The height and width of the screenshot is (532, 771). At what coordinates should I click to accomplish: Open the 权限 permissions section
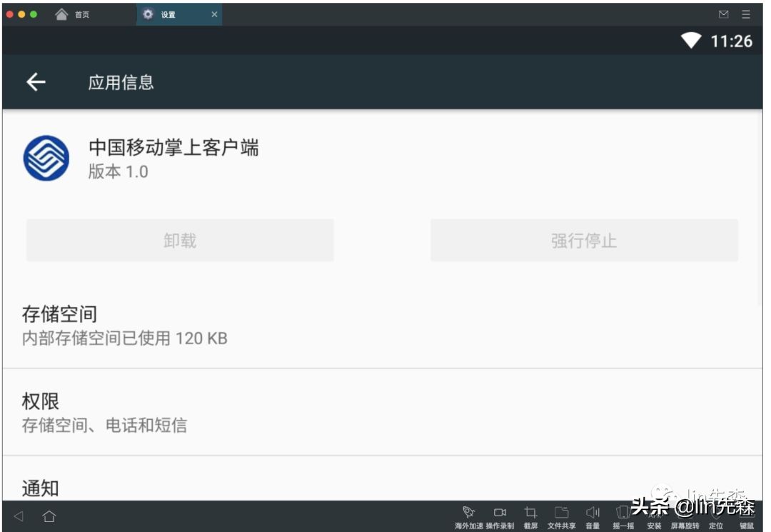[383, 412]
